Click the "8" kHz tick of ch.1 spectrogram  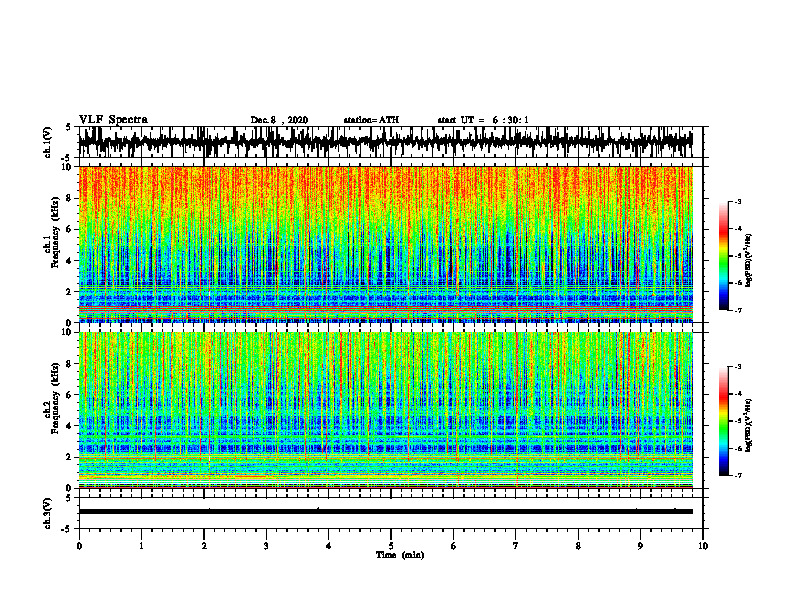70,198
